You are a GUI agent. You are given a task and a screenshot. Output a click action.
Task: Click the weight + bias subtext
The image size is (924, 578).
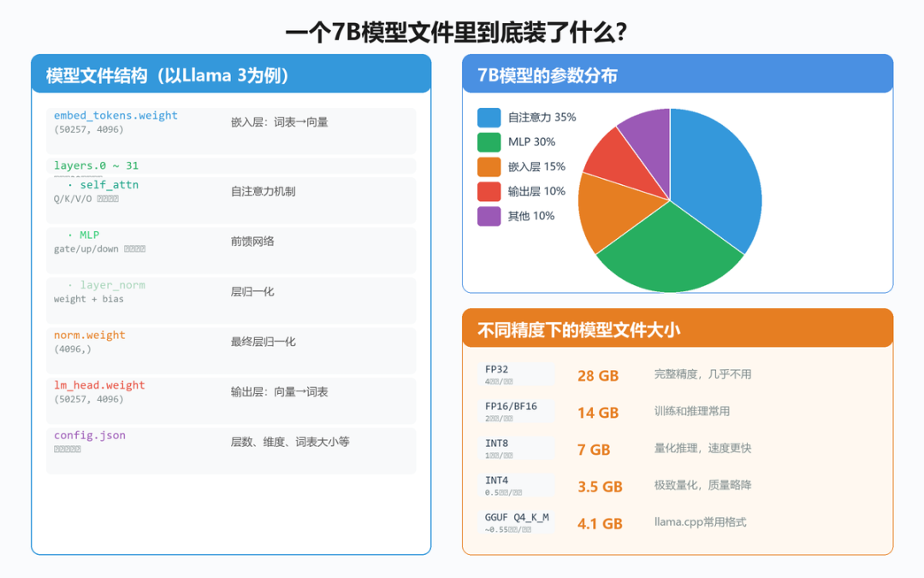coord(88,299)
